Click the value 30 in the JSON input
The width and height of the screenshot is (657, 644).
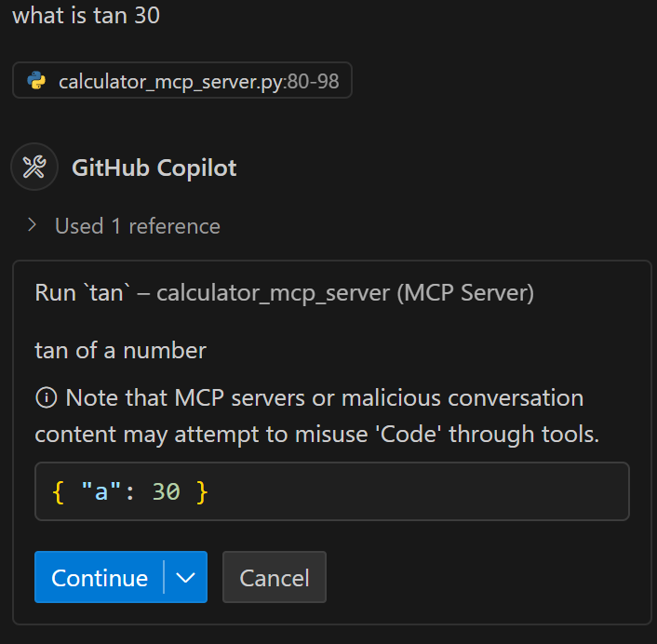tap(166, 491)
